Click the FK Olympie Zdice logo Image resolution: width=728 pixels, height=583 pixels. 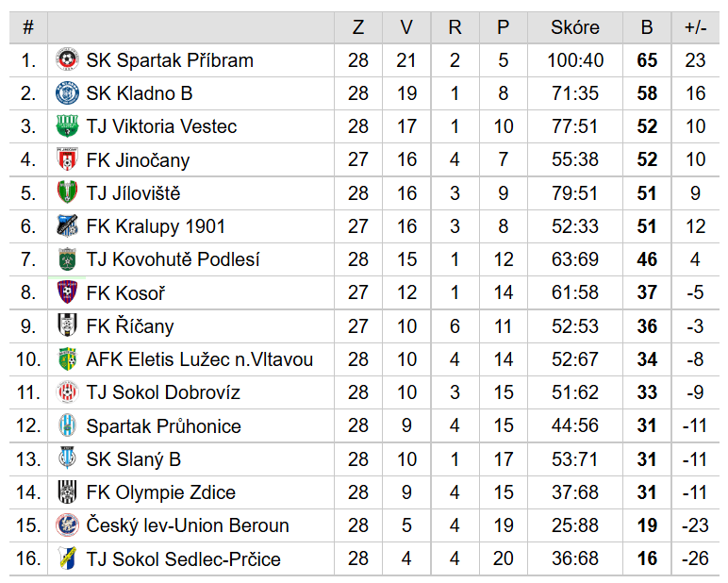(67, 491)
